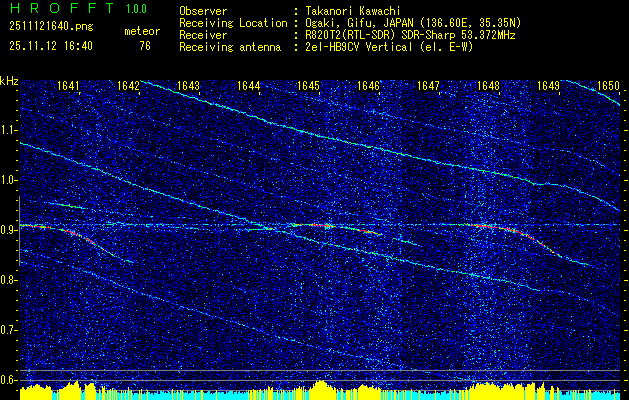The image size is (629, 400).
Task: Select the 0.9 frequency axis label
Action: click(10, 229)
